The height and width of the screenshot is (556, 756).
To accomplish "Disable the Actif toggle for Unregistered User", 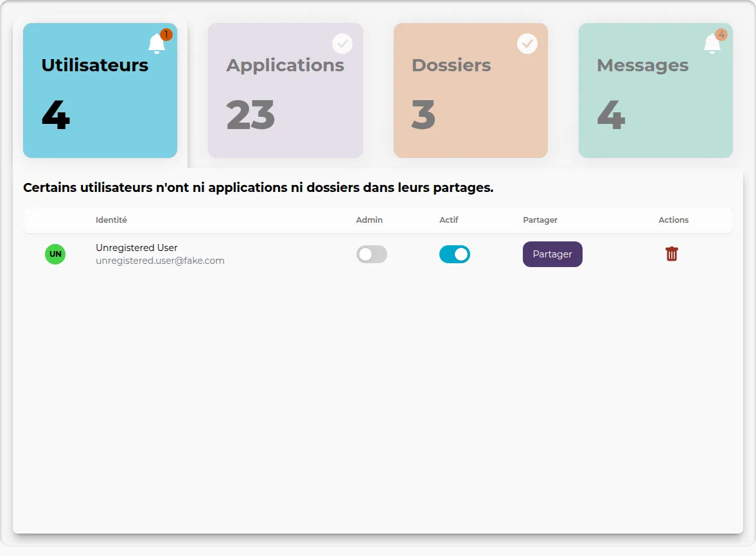I will pyautogui.click(x=454, y=254).
